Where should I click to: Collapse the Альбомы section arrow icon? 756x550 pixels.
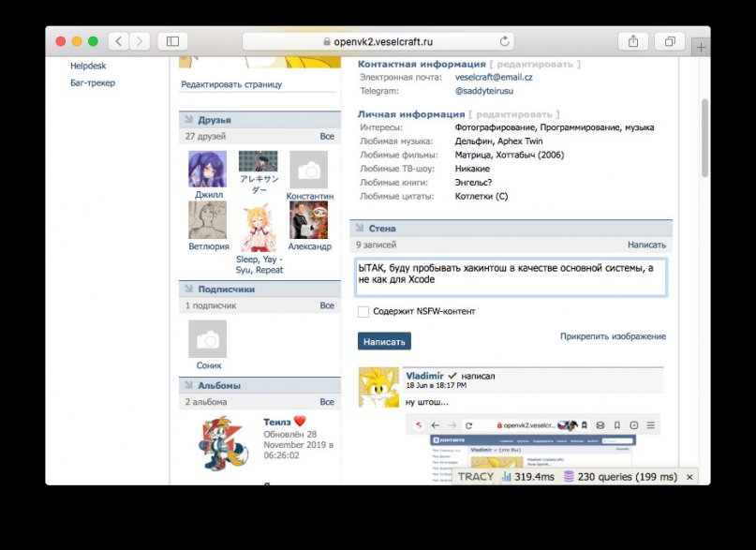(x=188, y=385)
